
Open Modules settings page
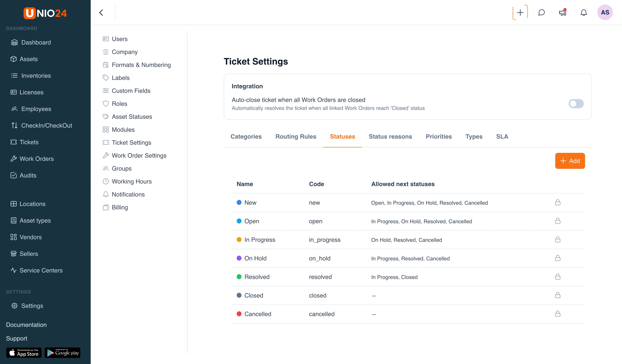click(x=119, y=130)
